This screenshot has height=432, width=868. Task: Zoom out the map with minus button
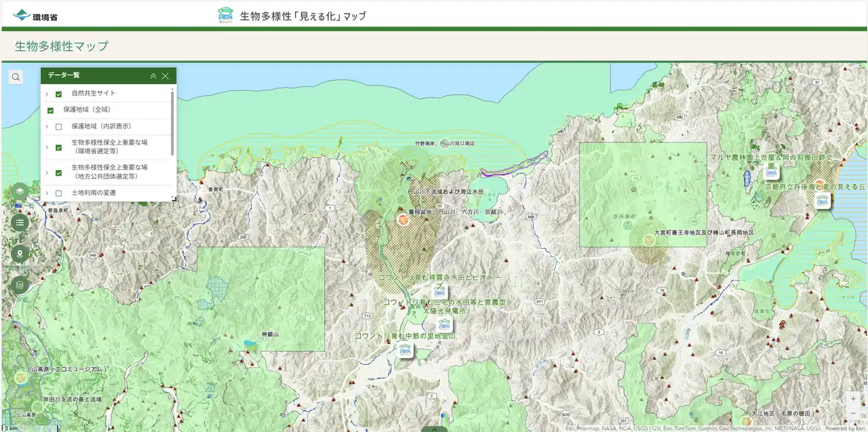pyautogui.click(x=852, y=413)
